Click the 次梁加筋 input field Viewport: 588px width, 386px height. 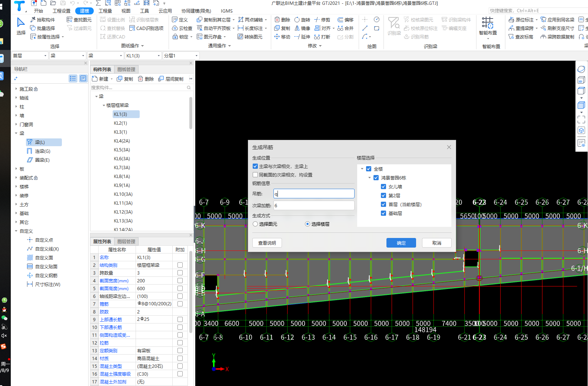click(314, 205)
